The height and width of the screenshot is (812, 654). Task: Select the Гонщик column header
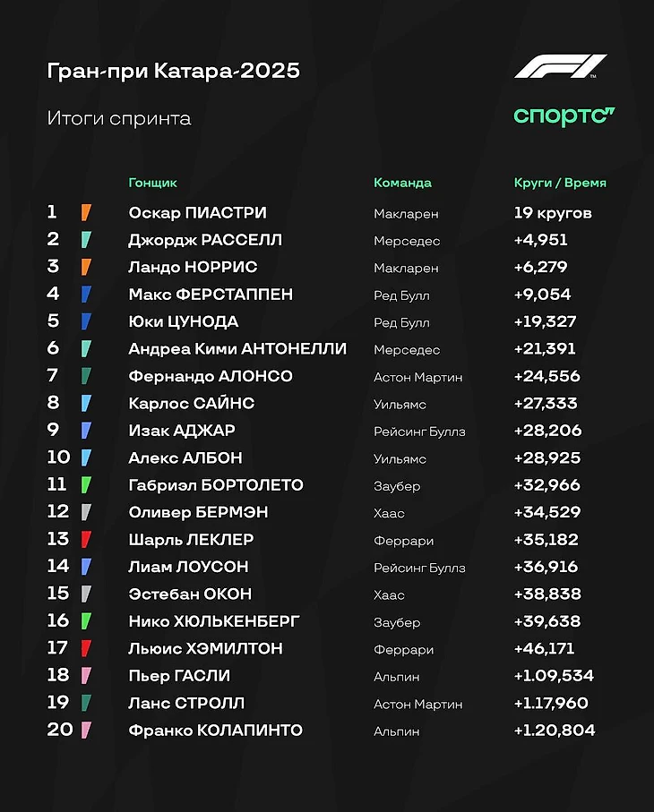(x=153, y=183)
